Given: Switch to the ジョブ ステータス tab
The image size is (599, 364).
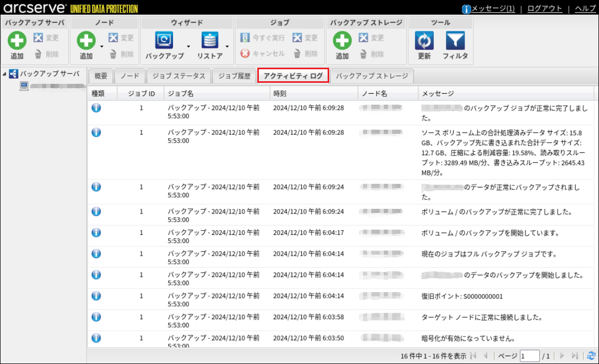Looking at the screenshot, I should [179, 76].
